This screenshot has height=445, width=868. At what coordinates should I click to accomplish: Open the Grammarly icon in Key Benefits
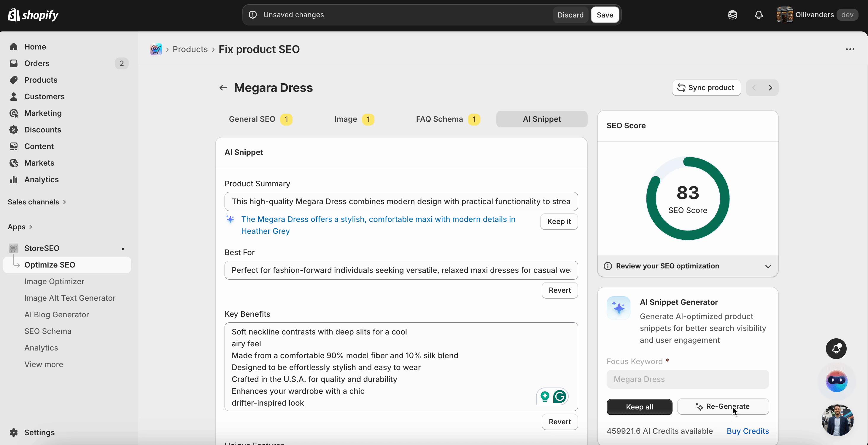pos(559,397)
